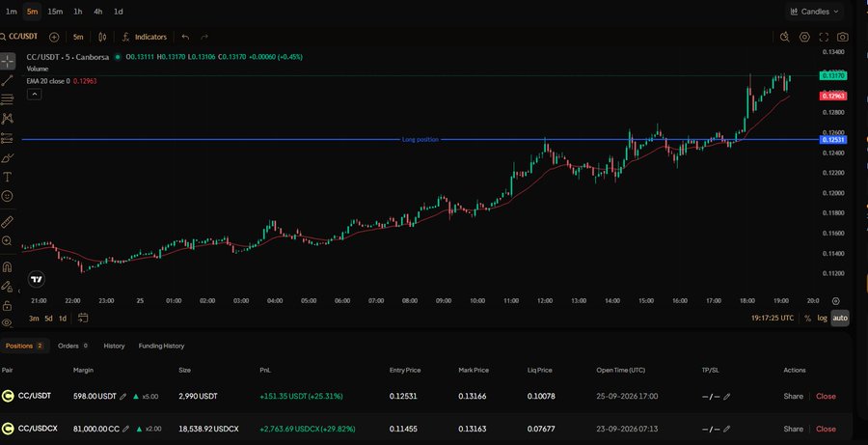Toggle percent scale mode

tap(807, 319)
